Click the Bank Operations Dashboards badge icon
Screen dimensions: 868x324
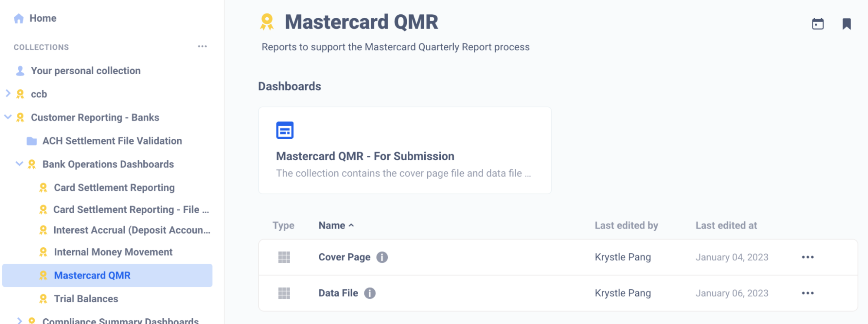click(32, 164)
